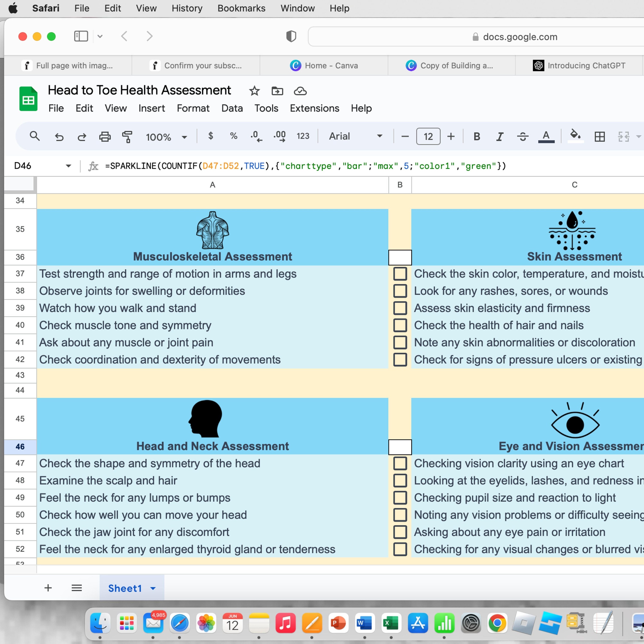
Task: Check the cloud save status icon
Action: (x=300, y=91)
